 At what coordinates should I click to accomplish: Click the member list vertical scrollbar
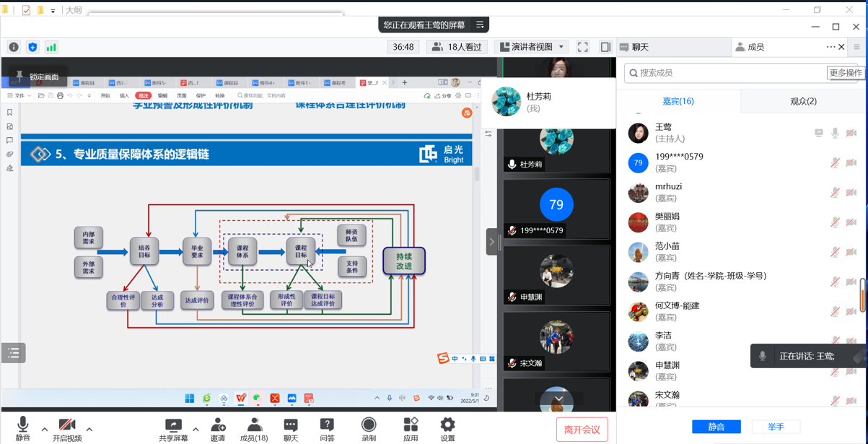pyautogui.click(x=862, y=296)
